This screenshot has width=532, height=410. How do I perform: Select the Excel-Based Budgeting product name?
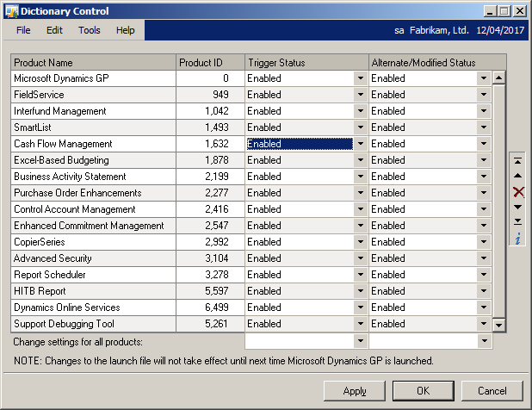pos(61,160)
